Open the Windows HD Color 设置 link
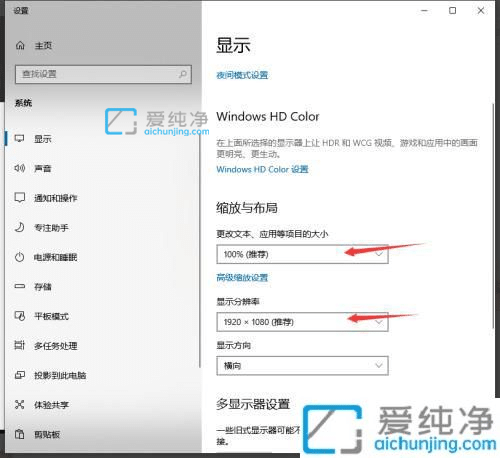This screenshot has height=458, width=500. point(262,169)
